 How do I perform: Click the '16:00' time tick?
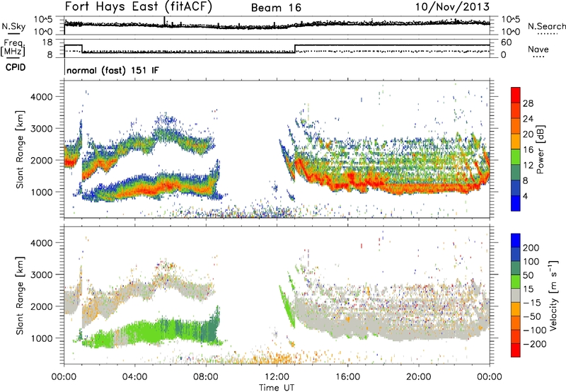pyautogui.click(x=347, y=377)
